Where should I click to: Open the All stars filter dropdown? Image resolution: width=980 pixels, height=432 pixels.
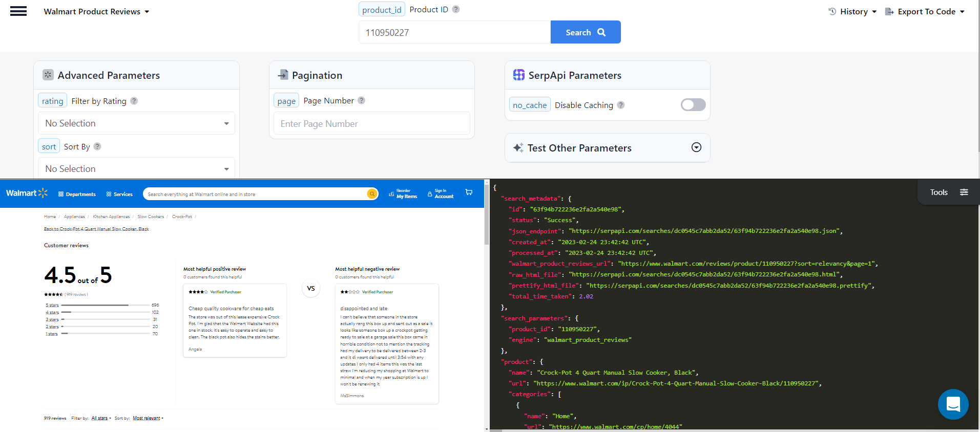click(101, 418)
